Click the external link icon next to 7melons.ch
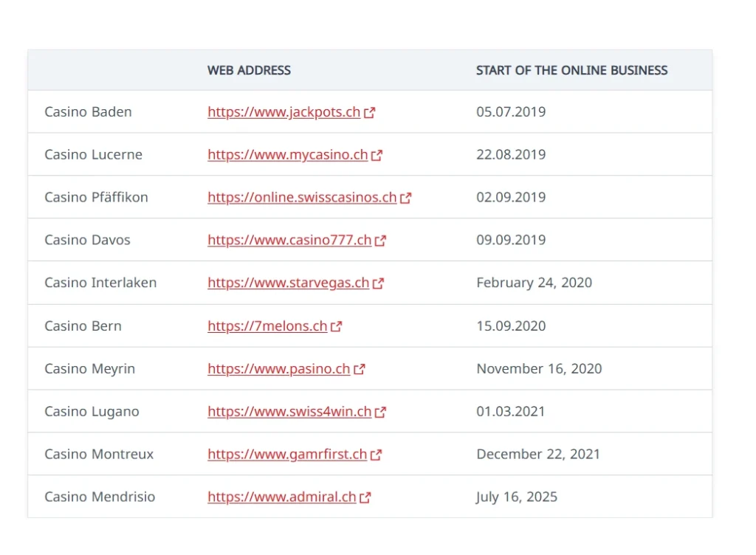 337,325
